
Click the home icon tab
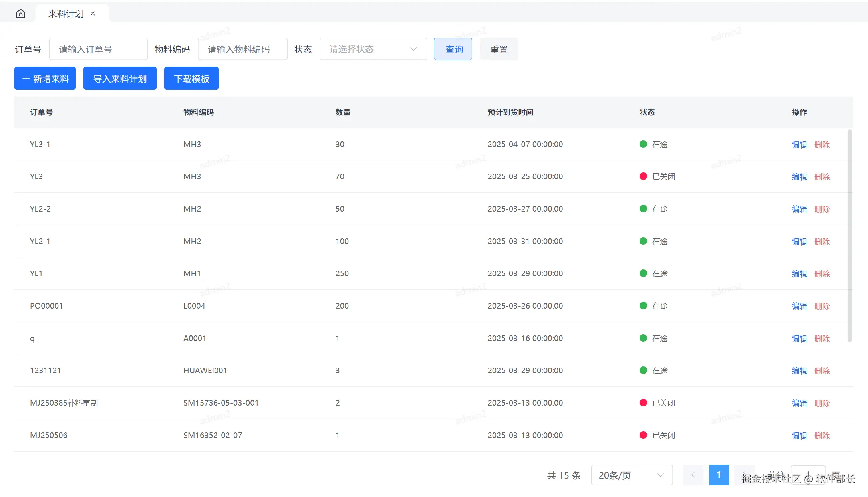[x=21, y=14]
